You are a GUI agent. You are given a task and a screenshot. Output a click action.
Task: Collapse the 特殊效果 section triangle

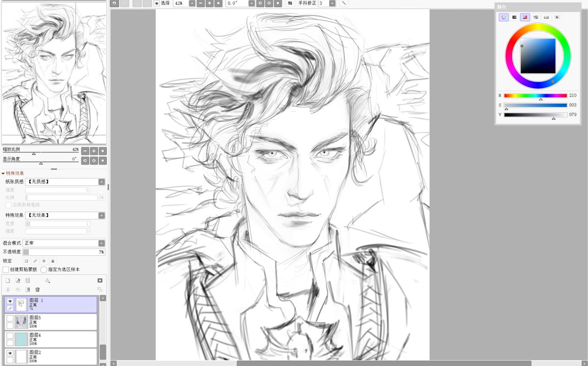coord(3,173)
